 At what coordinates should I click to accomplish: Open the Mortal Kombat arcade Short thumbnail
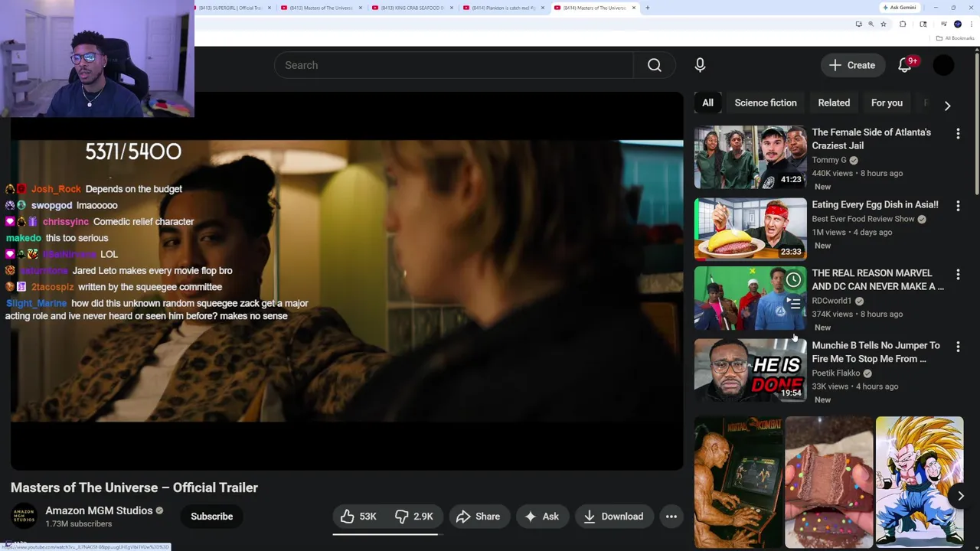(738, 482)
